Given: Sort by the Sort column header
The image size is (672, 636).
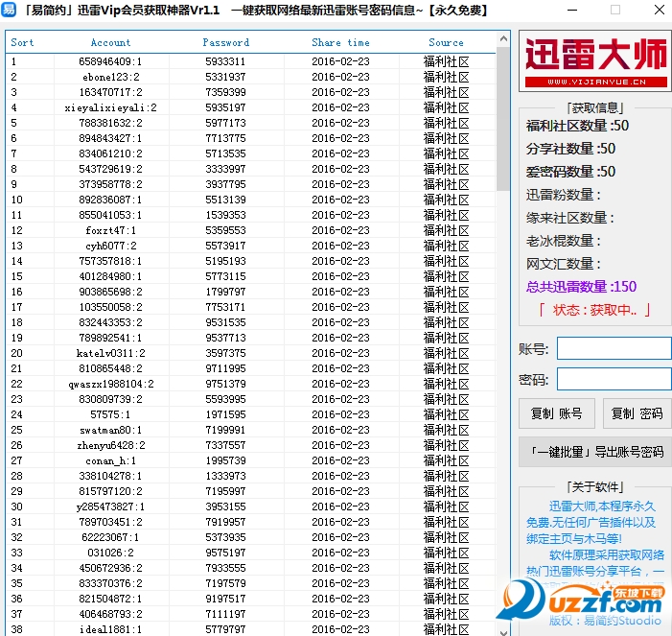Looking at the screenshot, I should tap(22, 42).
